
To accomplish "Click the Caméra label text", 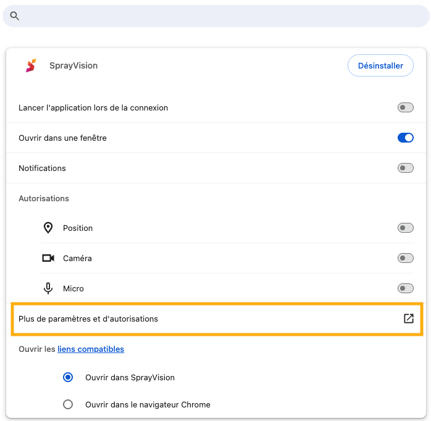I will click(x=77, y=258).
